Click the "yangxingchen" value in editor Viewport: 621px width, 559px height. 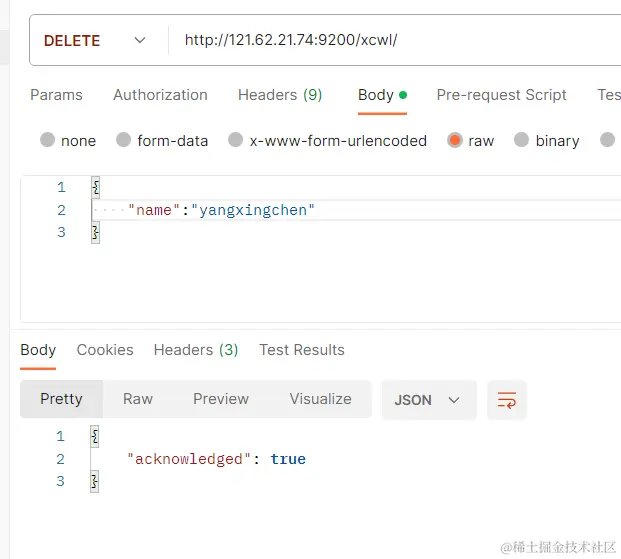pos(253,210)
